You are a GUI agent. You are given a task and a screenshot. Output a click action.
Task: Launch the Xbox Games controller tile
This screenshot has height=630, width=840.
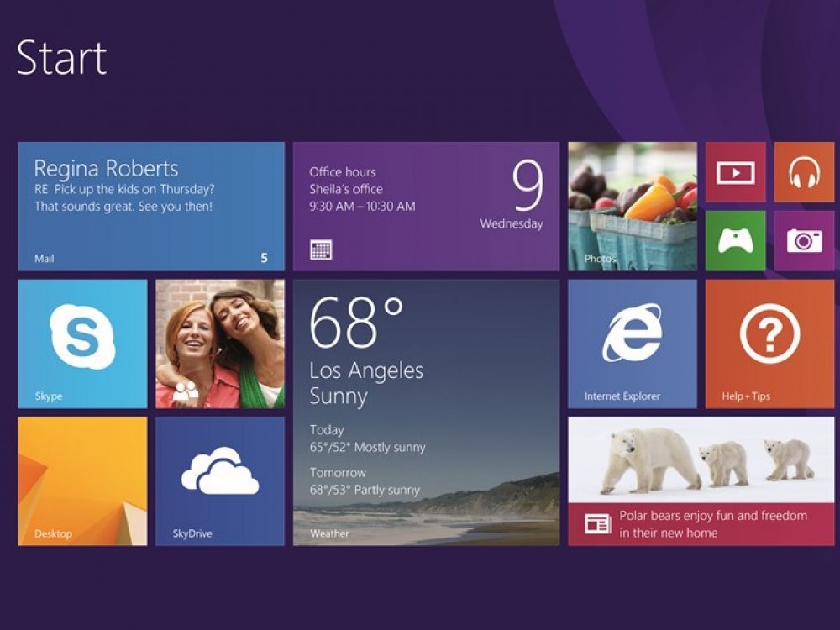pos(736,240)
